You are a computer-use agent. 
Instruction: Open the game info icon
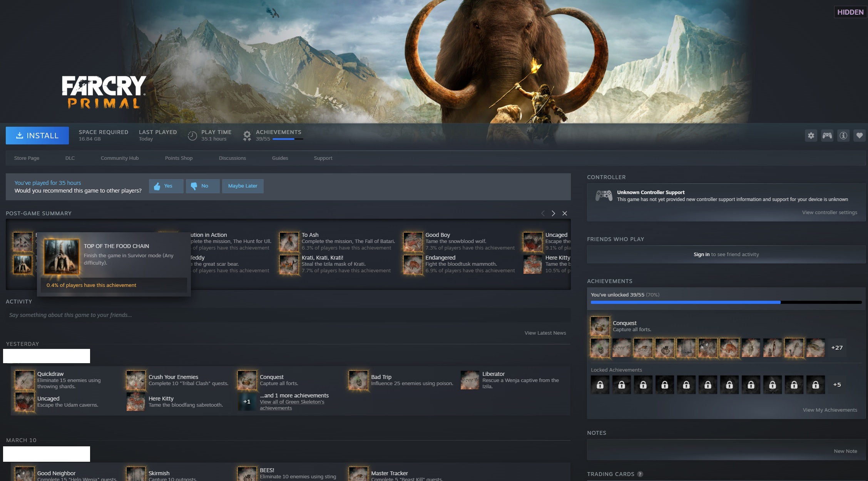[x=843, y=136]
